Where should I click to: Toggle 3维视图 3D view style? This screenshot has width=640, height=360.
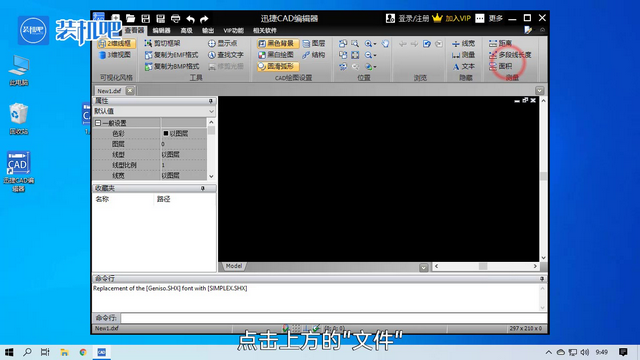116,55
